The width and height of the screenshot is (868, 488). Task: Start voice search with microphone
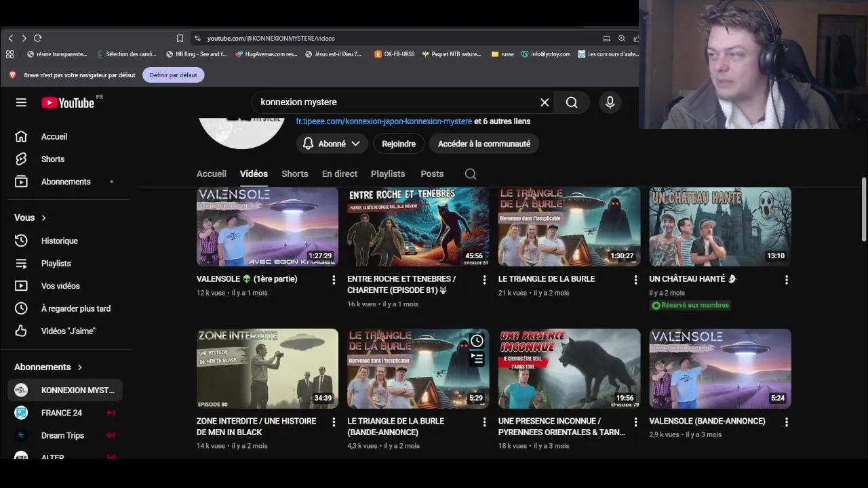pyautogui.click(x=610, y=102)
